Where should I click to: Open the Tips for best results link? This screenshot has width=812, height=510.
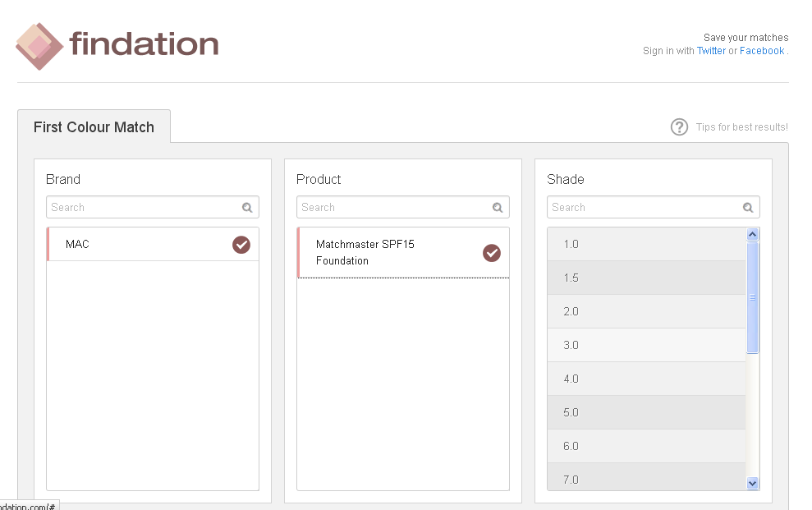coord(741,127)
